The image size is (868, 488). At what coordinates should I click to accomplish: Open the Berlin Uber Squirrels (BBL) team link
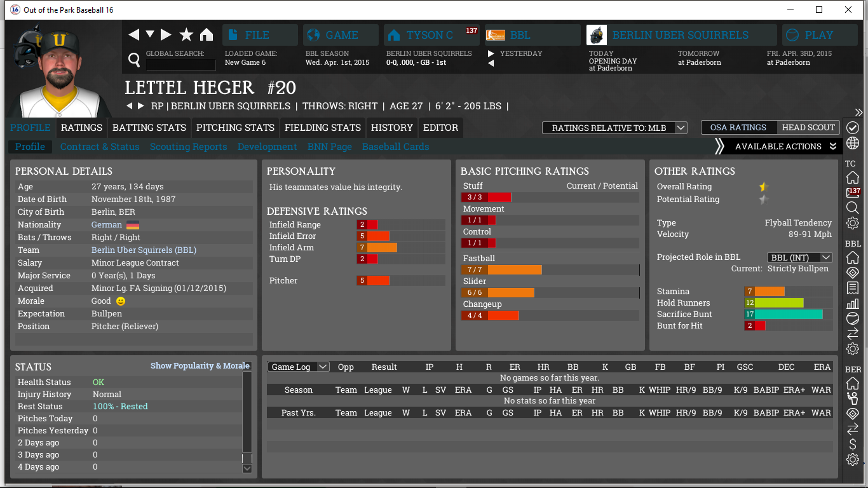pos(144,250)
